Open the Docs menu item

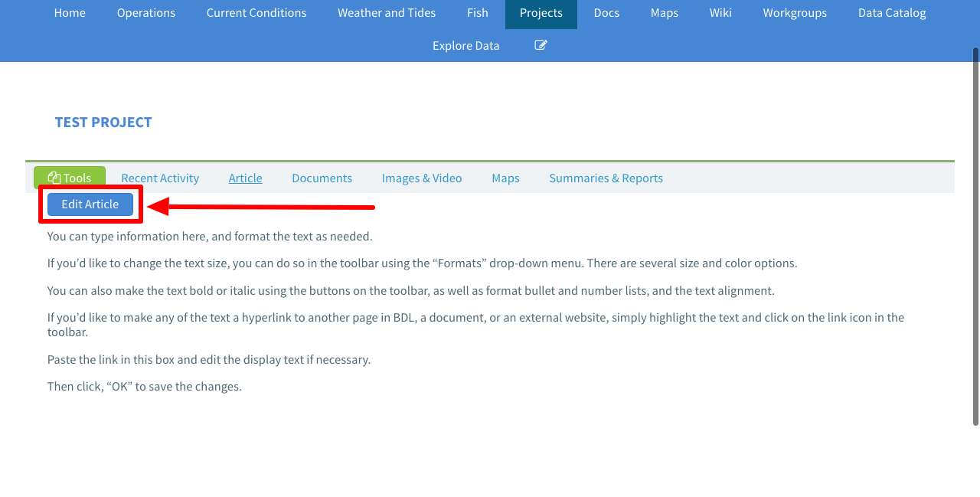[606, 13]
